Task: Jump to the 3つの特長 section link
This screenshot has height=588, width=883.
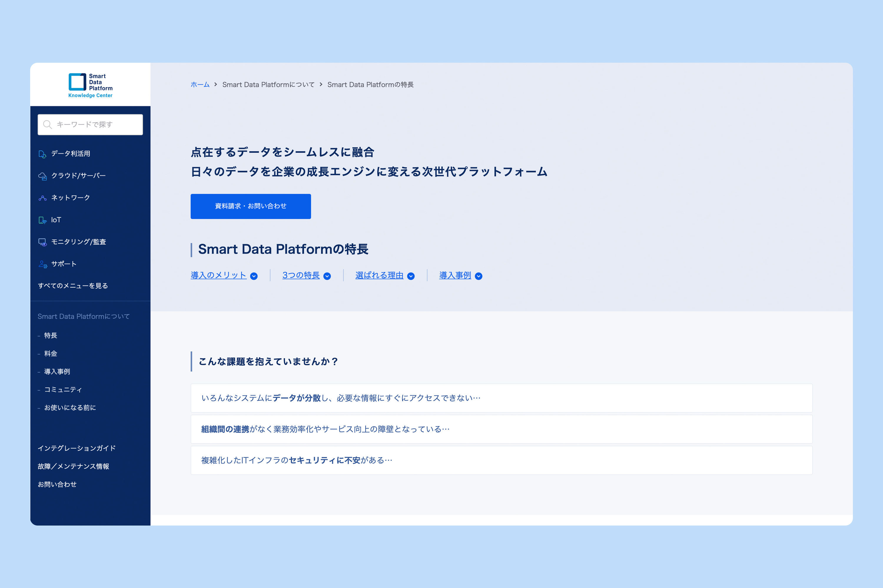Action: 301,276
